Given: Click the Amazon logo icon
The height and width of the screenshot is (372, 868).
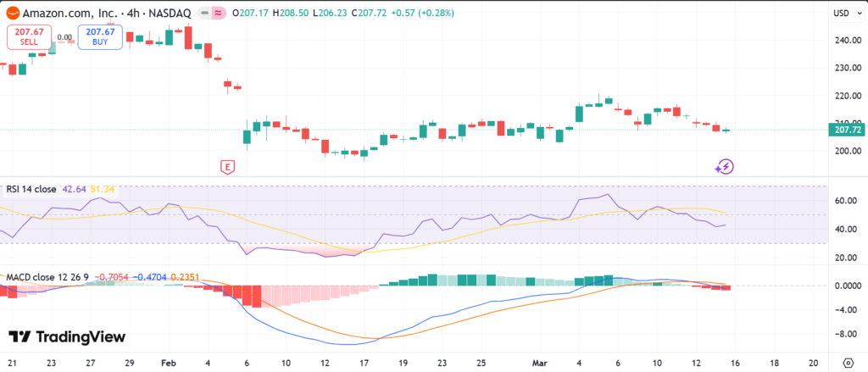Looking at the screenshot, I should coord(12,14).
